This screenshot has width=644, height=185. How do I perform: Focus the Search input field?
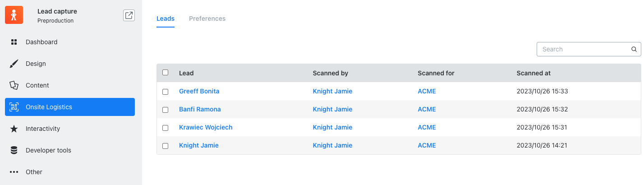(589, 49)
